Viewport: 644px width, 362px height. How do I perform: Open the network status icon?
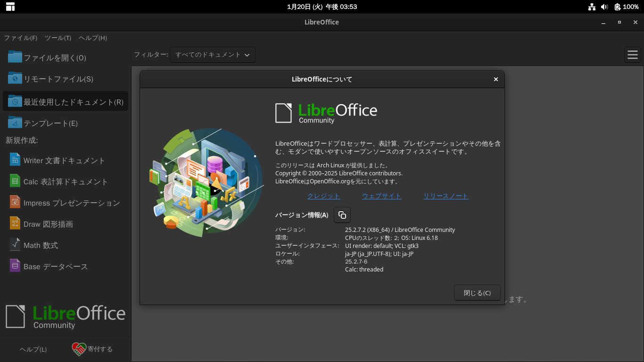pyautogui.click(x=592, y=7)
